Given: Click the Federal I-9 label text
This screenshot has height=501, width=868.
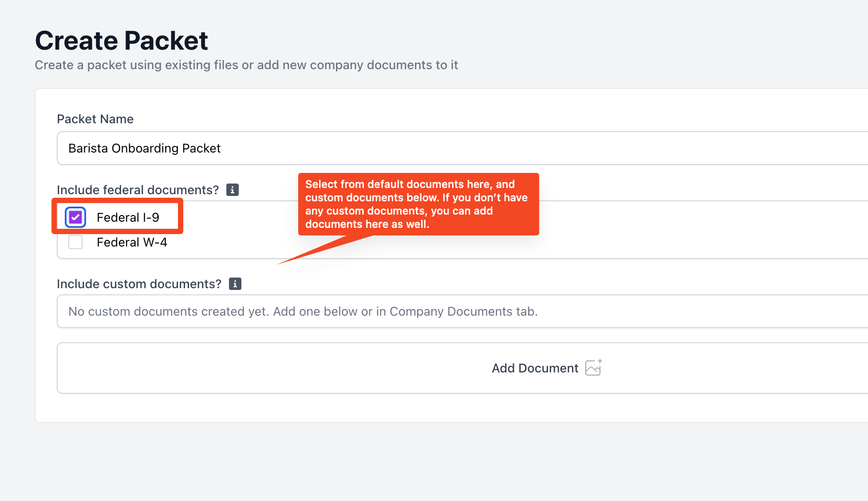Looking at the screenshot, I should point(128,217).
